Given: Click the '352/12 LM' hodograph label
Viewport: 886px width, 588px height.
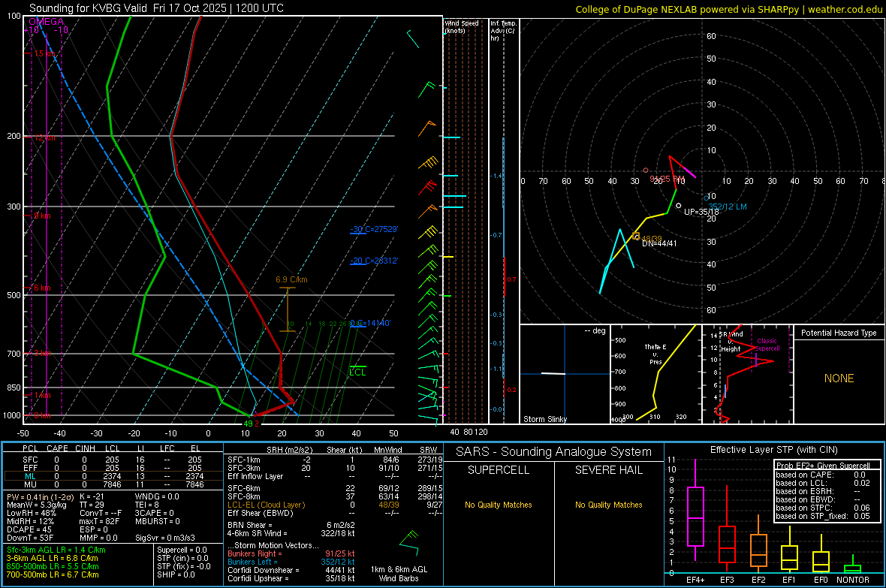Looking at the screenshot, I should [728, 207].
